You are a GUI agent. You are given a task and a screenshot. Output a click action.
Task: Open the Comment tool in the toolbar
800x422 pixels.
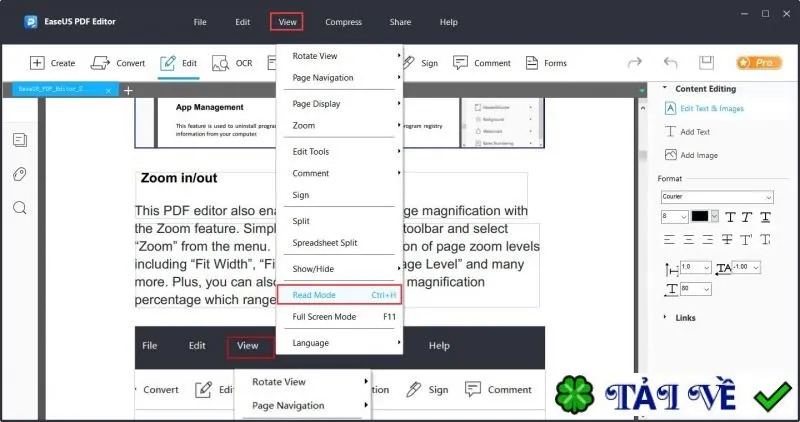[x=482, y=63]
